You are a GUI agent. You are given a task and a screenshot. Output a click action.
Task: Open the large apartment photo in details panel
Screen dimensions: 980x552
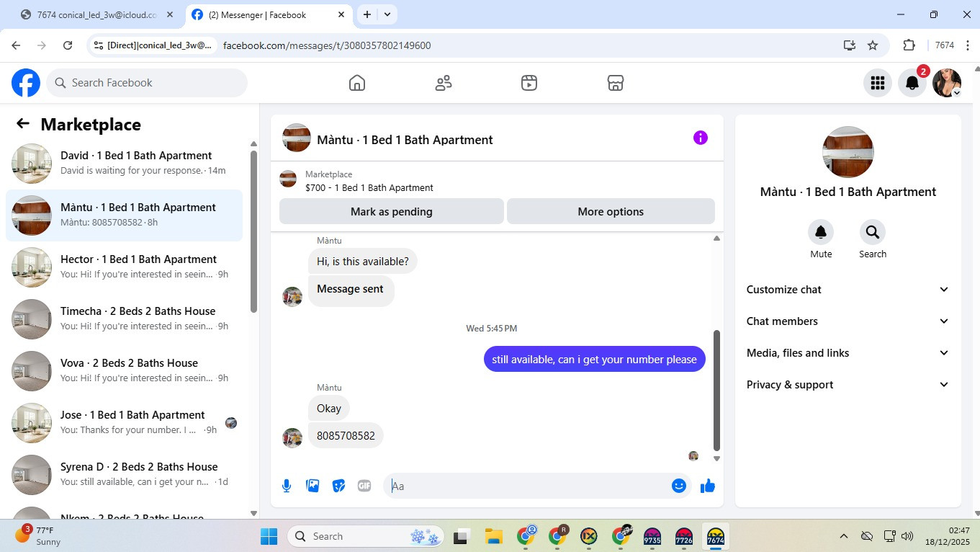[x=848, y=152]
